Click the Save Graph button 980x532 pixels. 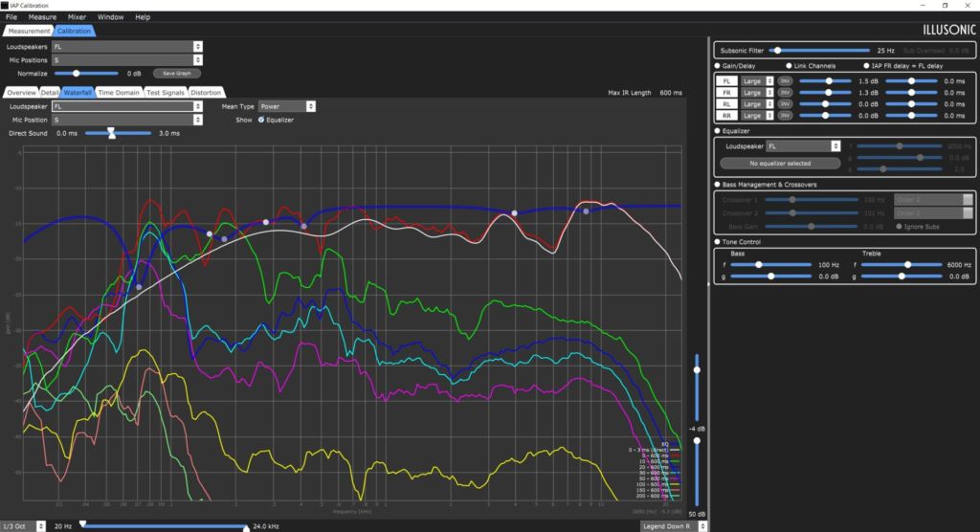click(x=177, y=73)
